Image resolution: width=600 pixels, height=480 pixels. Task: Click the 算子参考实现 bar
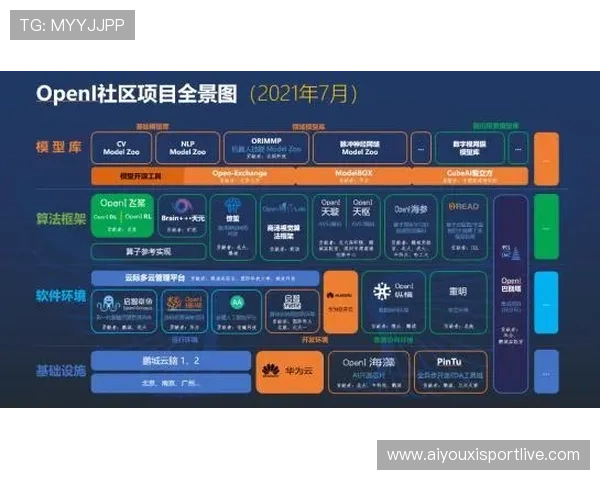pos(148,251)
